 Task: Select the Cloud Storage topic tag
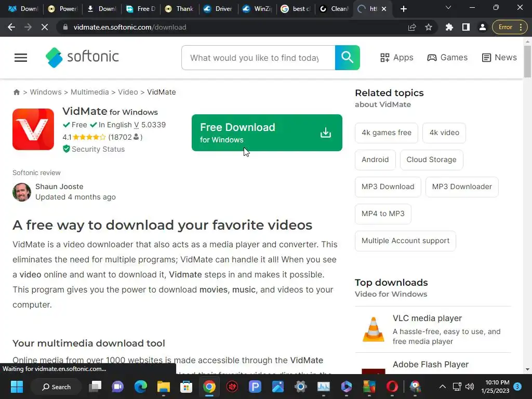click(432, 160)
